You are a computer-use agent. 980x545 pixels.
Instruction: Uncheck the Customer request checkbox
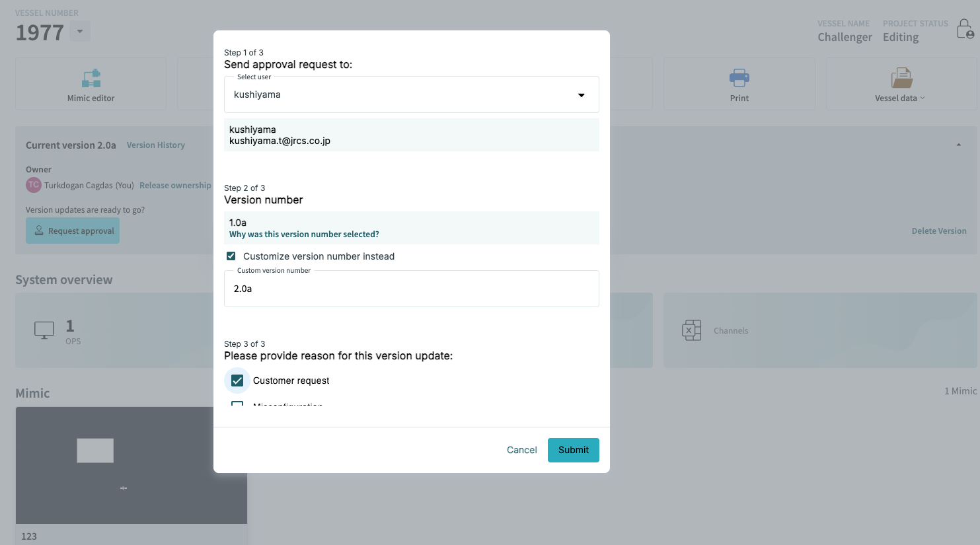point(237,381)
